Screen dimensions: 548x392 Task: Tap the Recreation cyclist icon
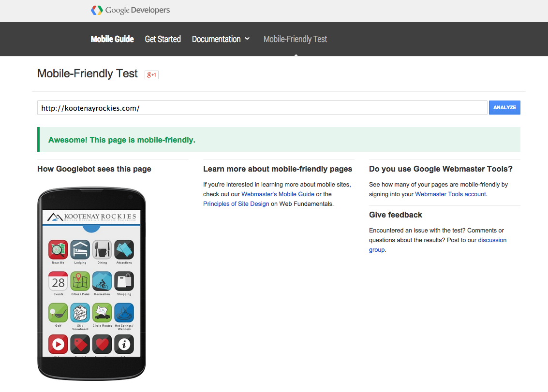point(102,281)
